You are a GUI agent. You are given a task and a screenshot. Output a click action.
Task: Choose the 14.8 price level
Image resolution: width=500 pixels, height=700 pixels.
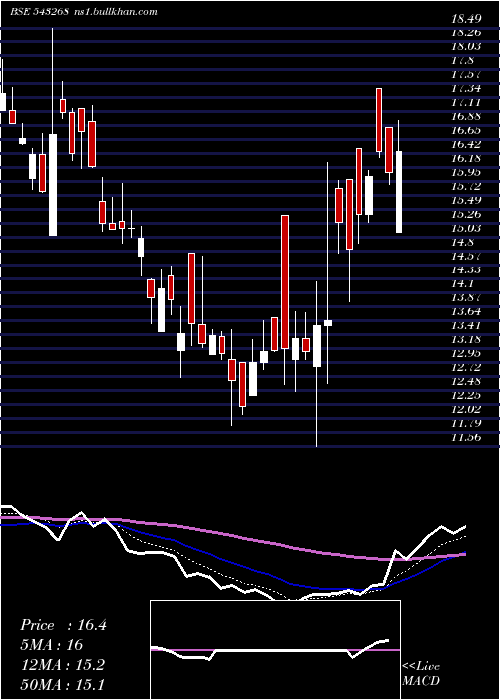[x=462, y=242]
